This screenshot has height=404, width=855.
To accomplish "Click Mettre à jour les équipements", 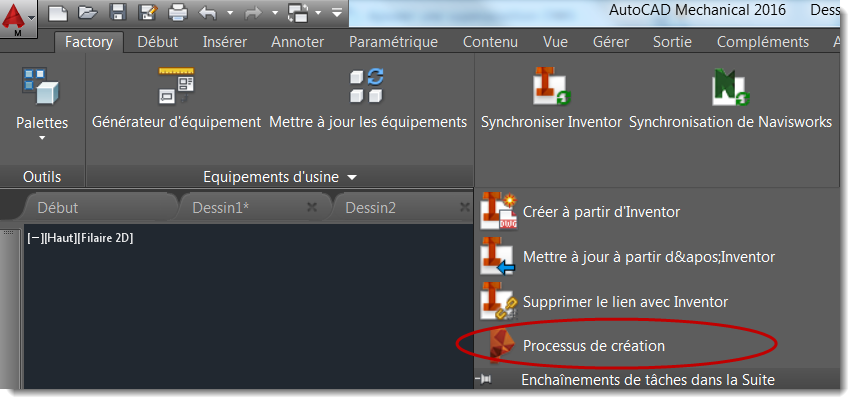I will [x=368, y=97].
